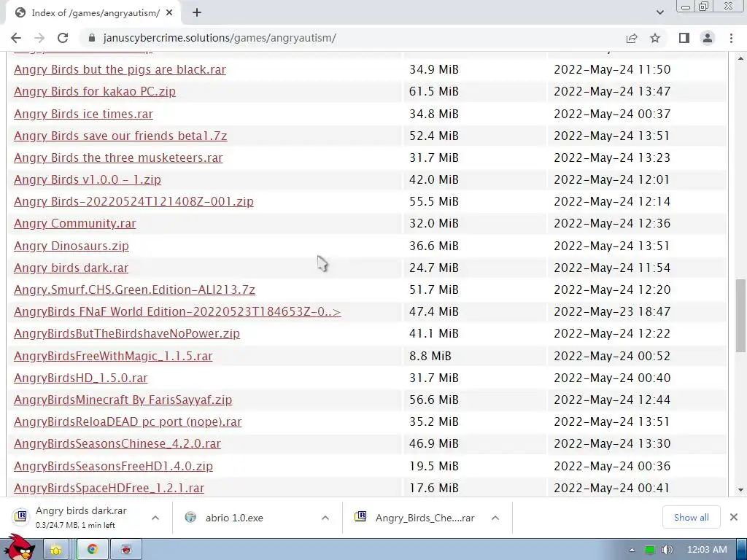The image size is (747, 560).
Task: Download Angry Birds for kakao PC.zip
Action: (x=95, y=91)
